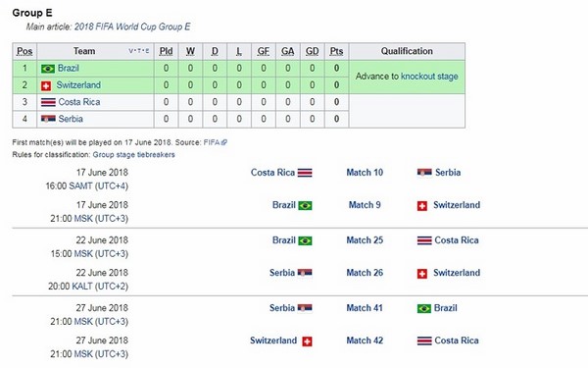Click the GD column header abbreviation

(312, 51)
